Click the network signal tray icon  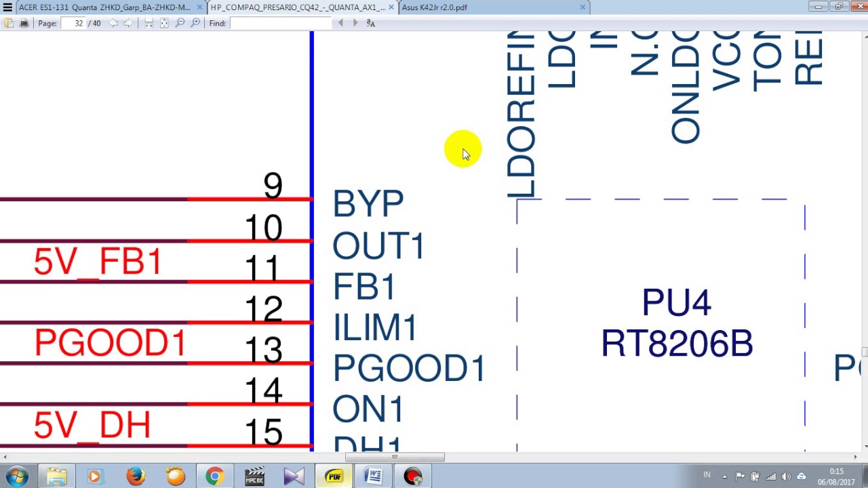tap(770, 476)
